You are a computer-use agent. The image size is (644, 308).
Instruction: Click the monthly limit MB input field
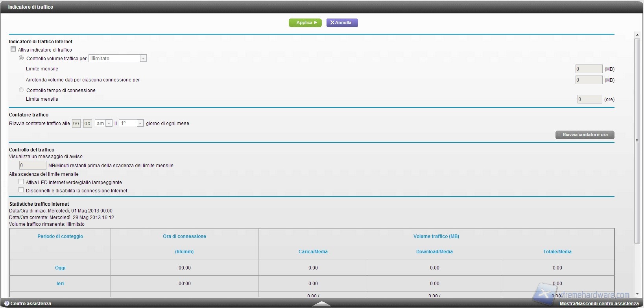(x=589, y=69)
